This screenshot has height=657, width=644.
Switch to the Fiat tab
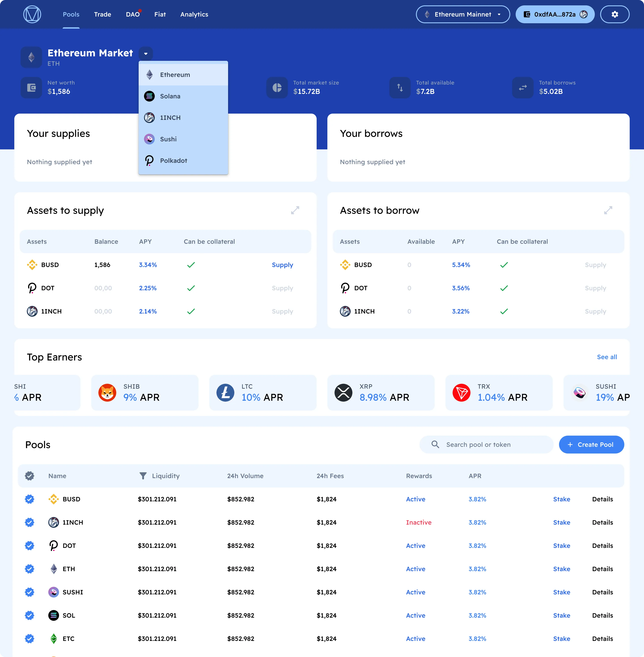click(x=160, y=14)
